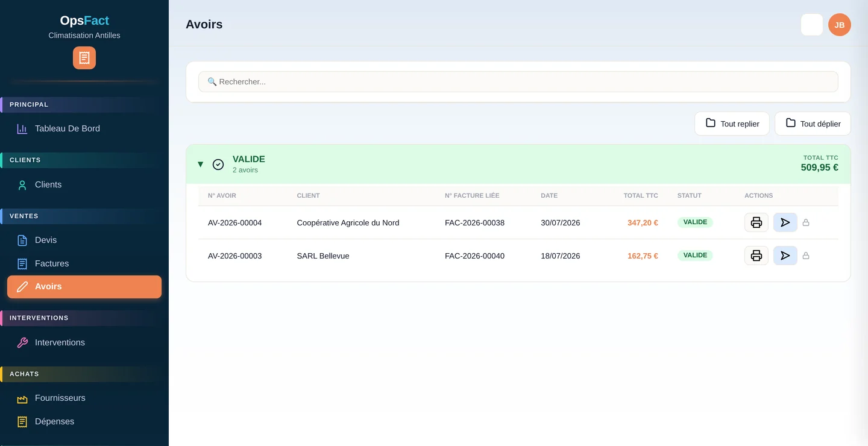The image size is (868, 446).
Task: Click the VALIDE status badge for AV-2026-00004
Action: coord(695,222)
